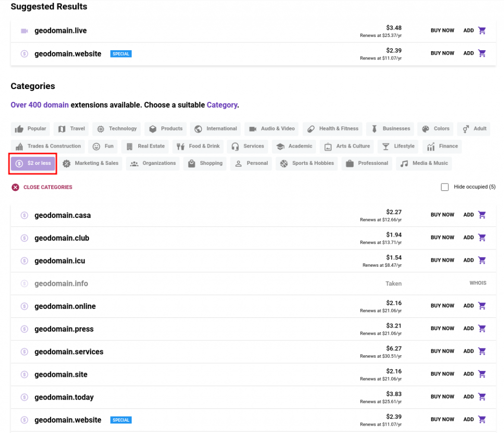
Task: Choose the Professional category
Action: (x=367, y=163)
